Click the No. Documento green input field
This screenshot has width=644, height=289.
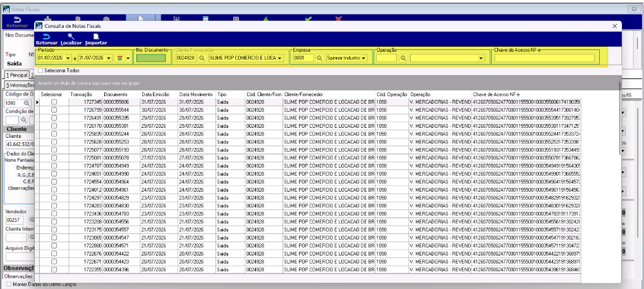[x=151, y=58]
